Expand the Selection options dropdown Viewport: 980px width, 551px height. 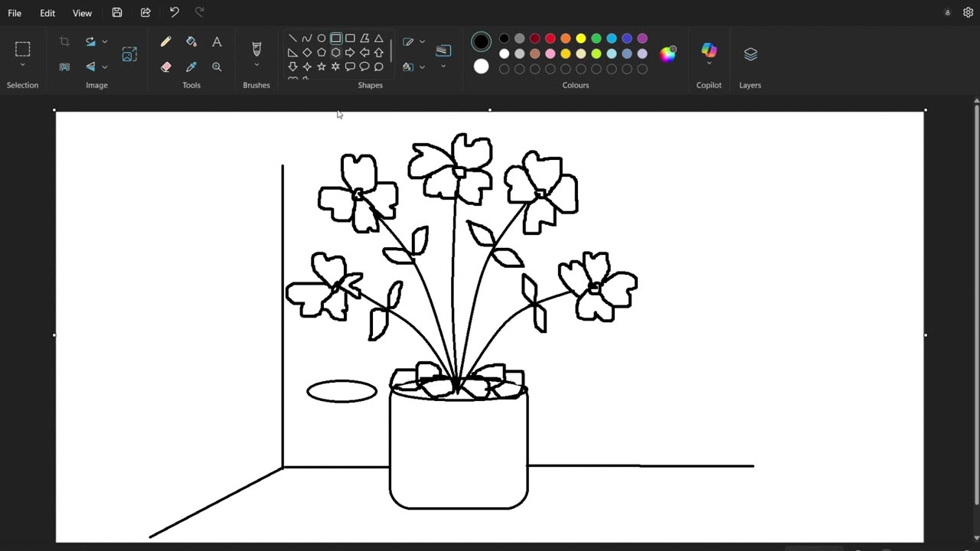click(x=23, y=66)
